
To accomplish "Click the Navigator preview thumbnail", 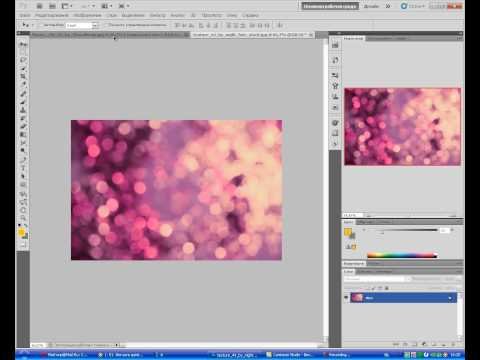I will coord(402,127).
